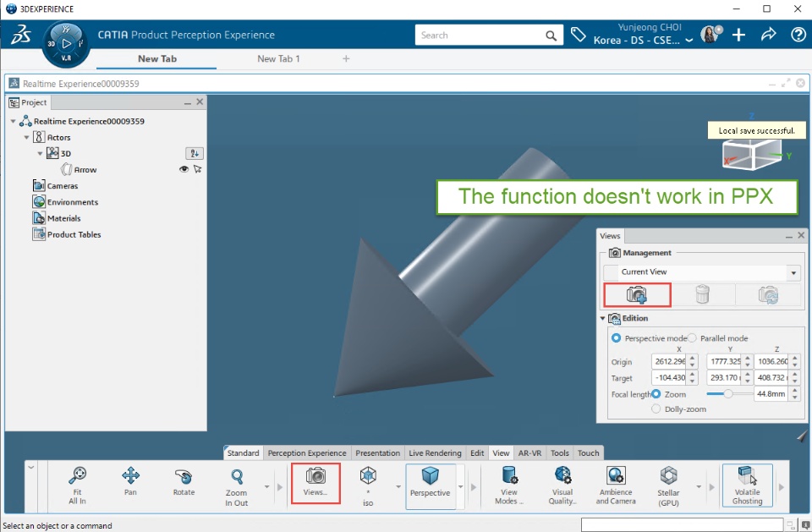Open the tag 6WTags icon
Screen dimensions: 812x532
click(x=578, y=36)
